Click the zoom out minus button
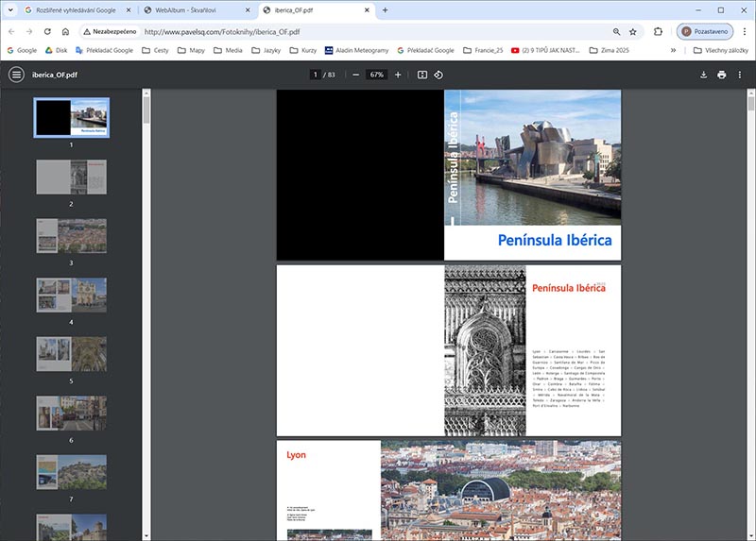 [355, 75]
